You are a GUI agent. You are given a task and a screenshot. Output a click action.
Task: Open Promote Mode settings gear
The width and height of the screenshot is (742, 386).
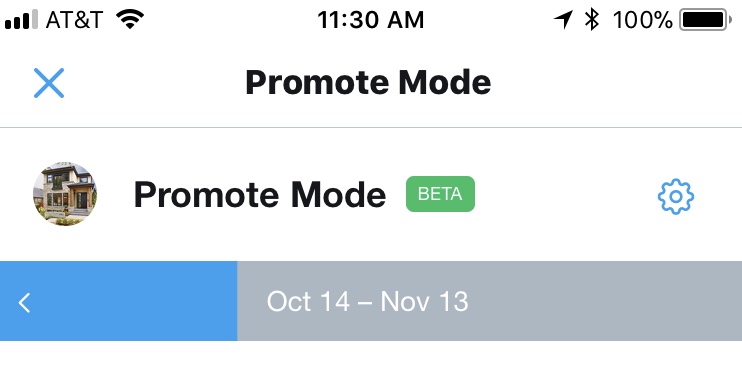coord(676,196)
